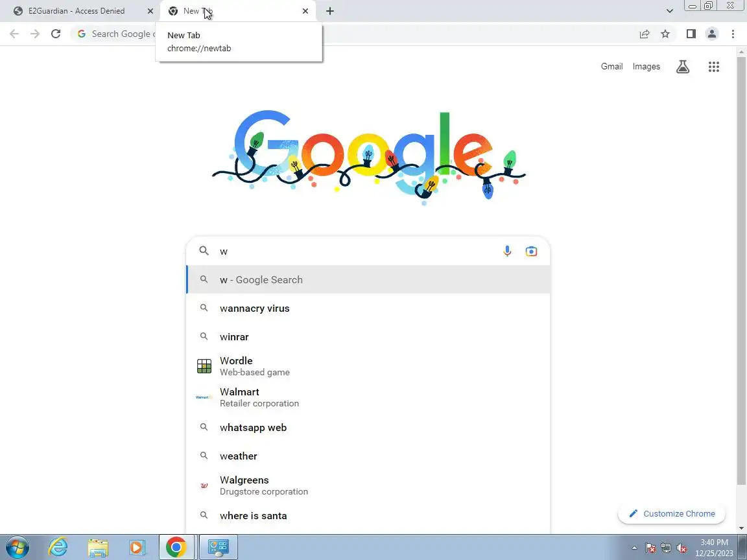Click the network status tray icon

(x=666, y=548)
